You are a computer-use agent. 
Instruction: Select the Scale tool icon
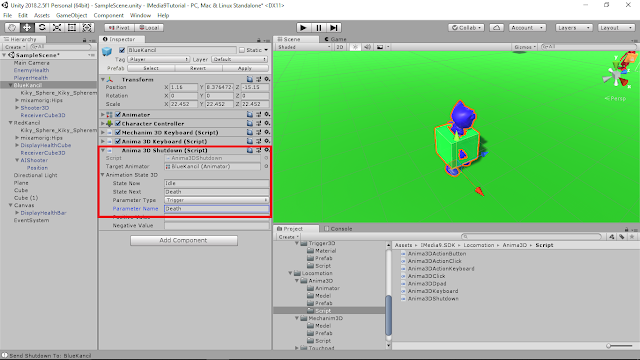57,27
